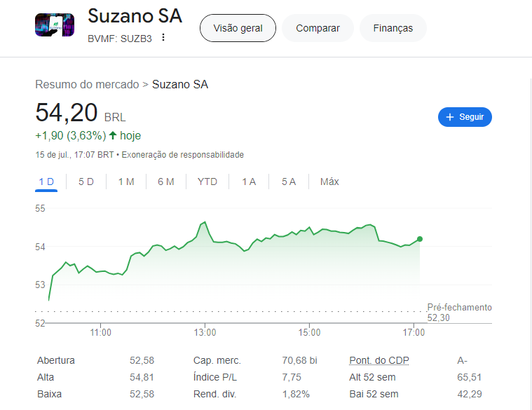
Task: Switch to the Comparar tab
Action: coord(318,28)
